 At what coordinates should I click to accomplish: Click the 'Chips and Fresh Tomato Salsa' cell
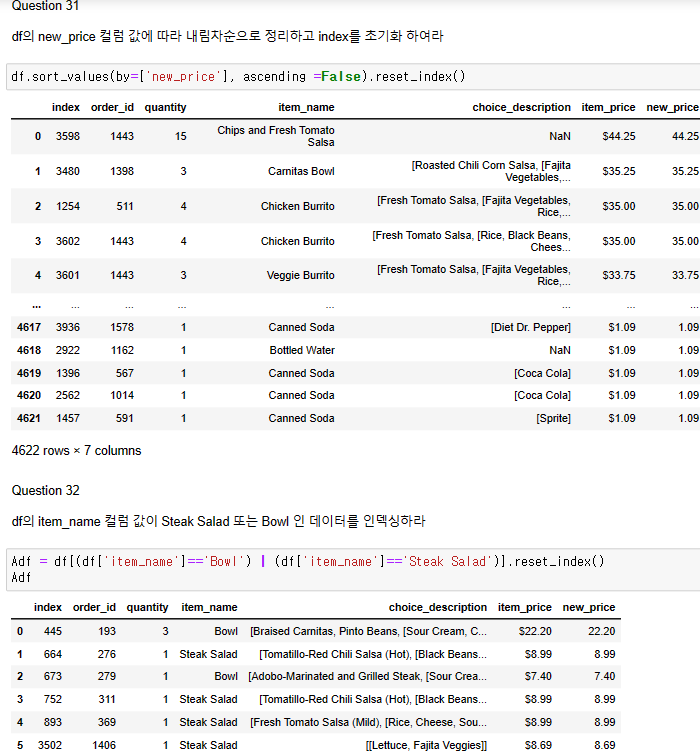coord(276,136)
